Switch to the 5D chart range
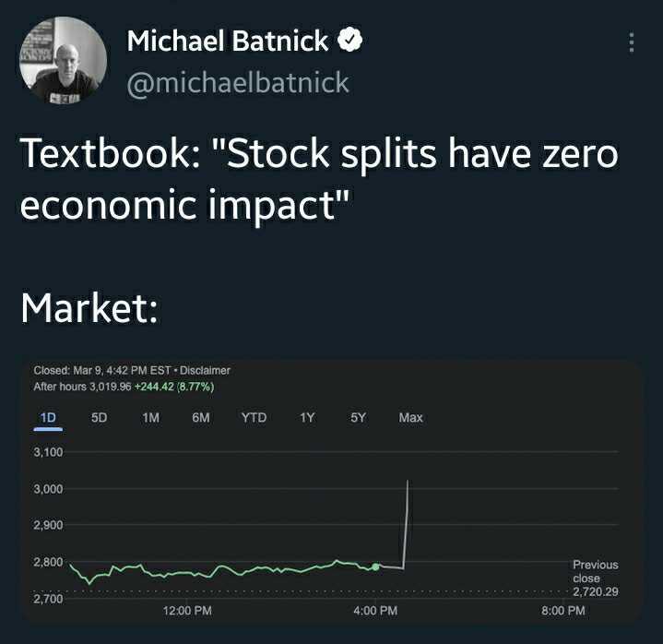 pos(100,418)
